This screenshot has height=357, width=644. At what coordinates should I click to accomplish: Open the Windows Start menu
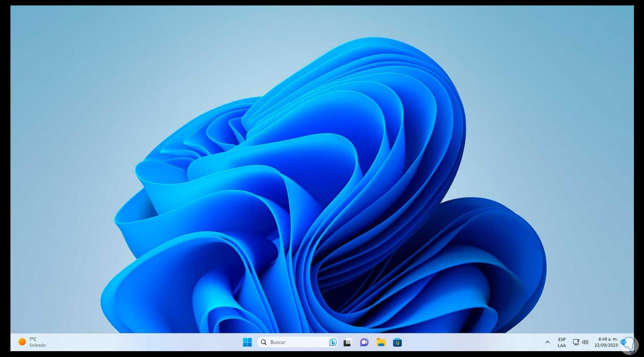(247, 342)
